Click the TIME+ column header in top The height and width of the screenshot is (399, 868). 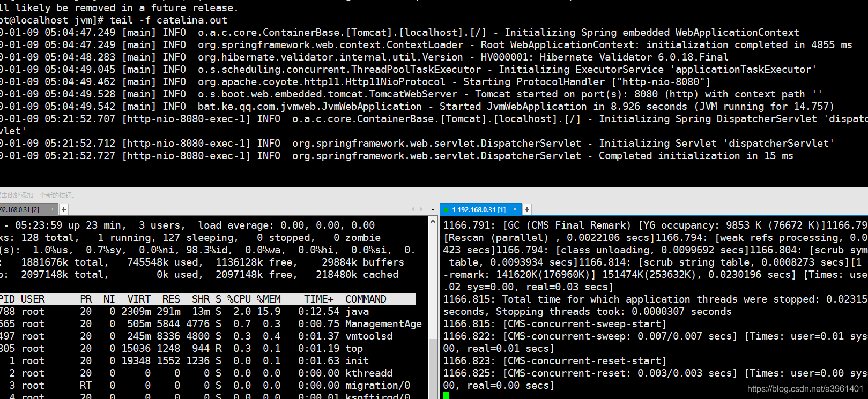tap(319, 299)
